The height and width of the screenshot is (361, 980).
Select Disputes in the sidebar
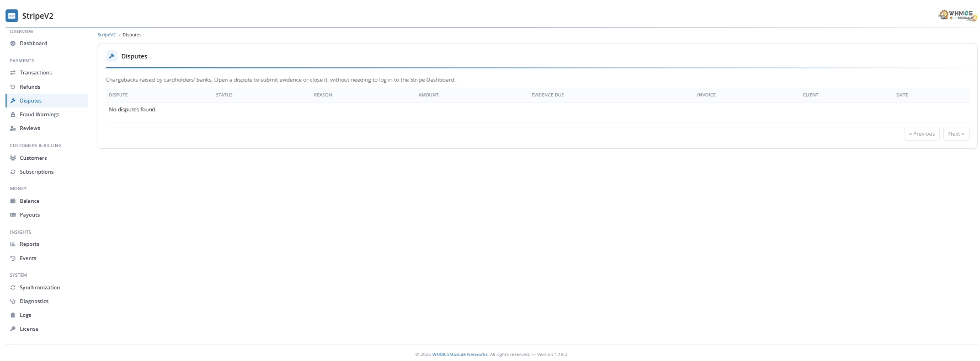click(47, 101)
